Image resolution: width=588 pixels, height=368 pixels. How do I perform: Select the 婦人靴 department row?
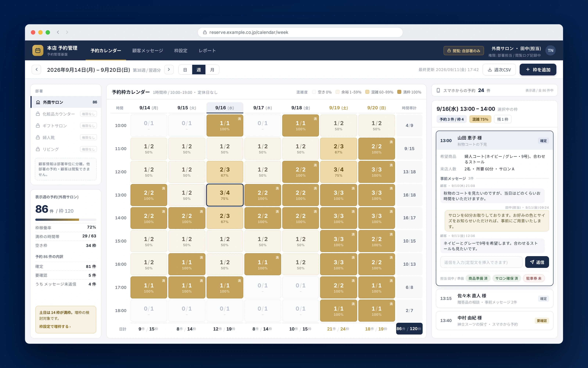point(66,137)
